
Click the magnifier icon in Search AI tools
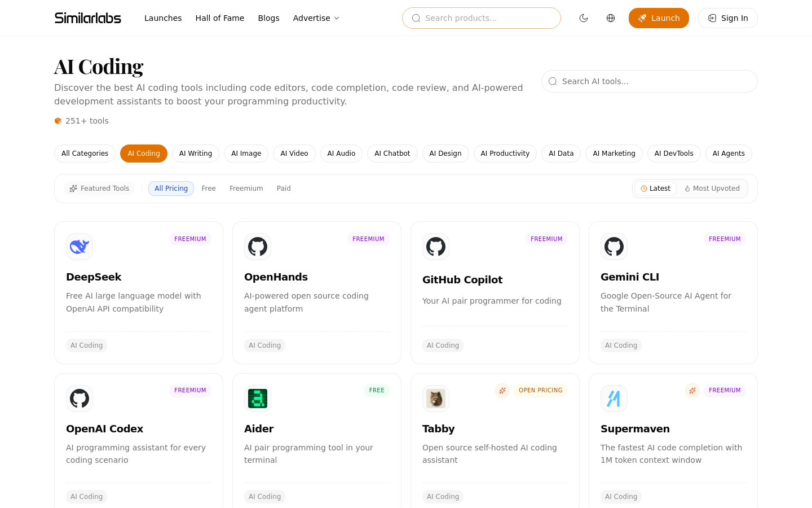pos(553,81)
